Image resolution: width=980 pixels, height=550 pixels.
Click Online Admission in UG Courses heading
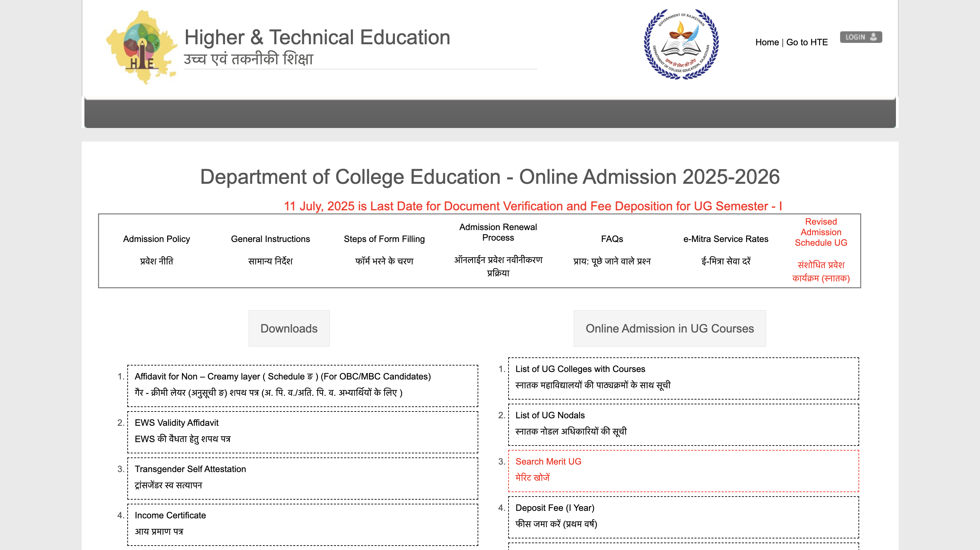[x=670, y=328]
